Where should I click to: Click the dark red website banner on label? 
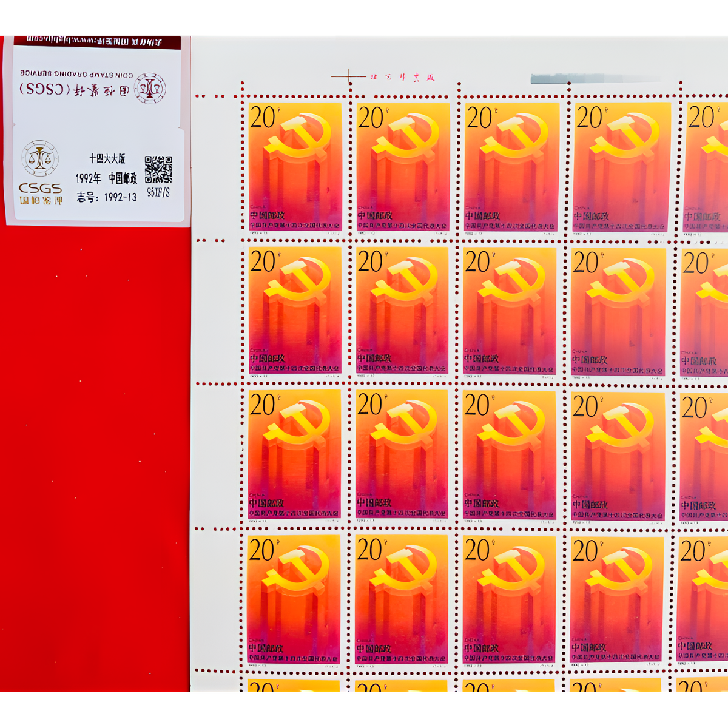point(97,41)
